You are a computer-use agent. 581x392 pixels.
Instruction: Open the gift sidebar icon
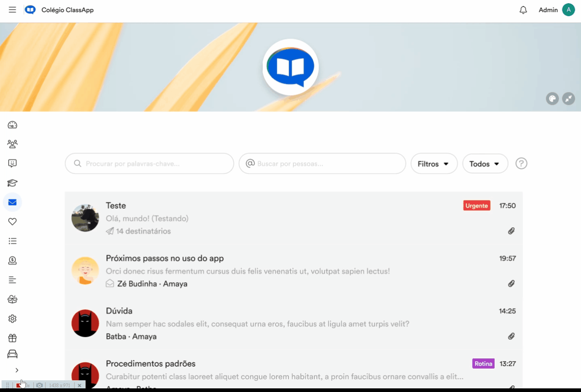[13, 338]
